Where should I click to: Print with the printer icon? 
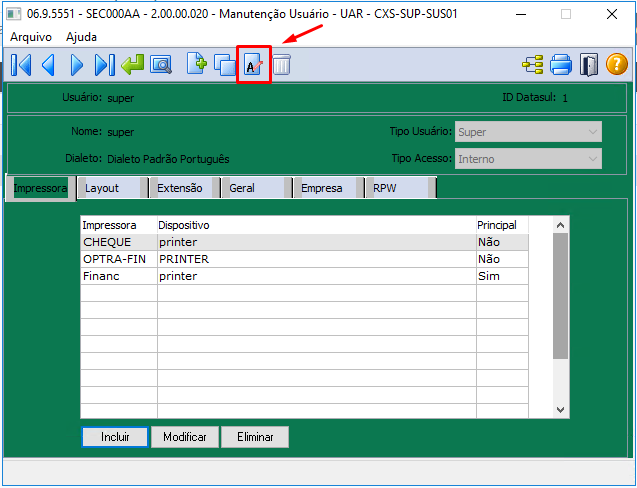pyautogui.click(x=561, y=65)
